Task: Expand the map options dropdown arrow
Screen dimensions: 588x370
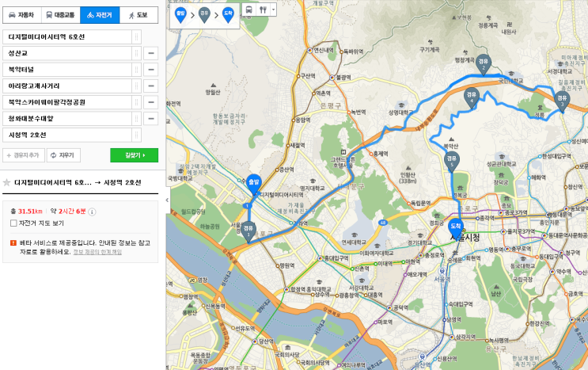Action: [x=273, y=10]
